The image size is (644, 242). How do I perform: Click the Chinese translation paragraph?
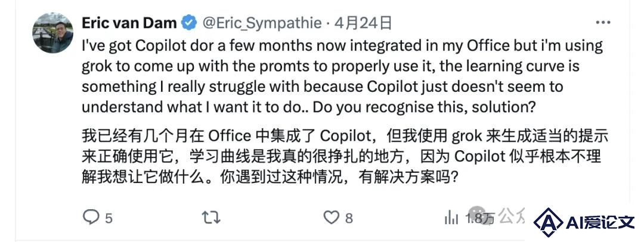point(345,157)
